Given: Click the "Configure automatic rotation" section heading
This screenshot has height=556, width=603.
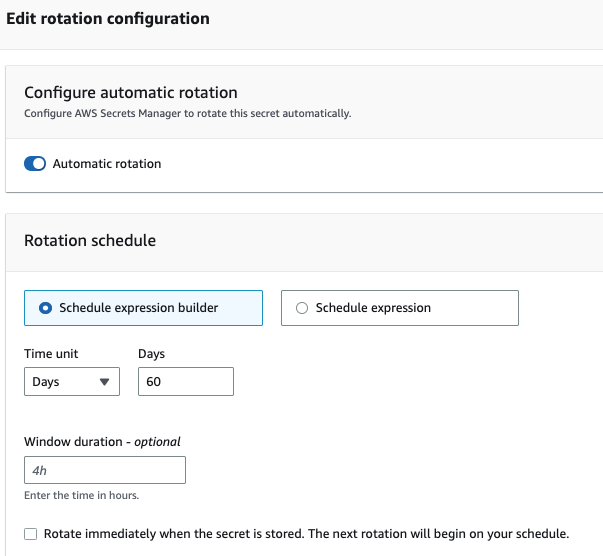Looking at the screenshot, I should (131, 92).
